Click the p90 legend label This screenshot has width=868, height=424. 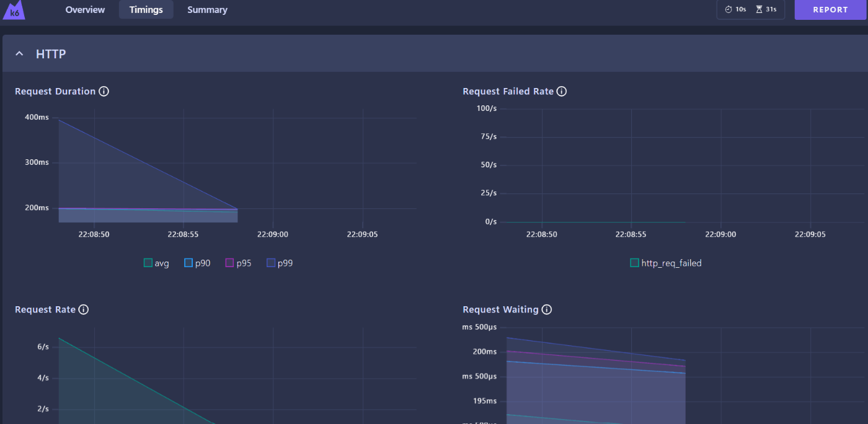tap(203, 263)
